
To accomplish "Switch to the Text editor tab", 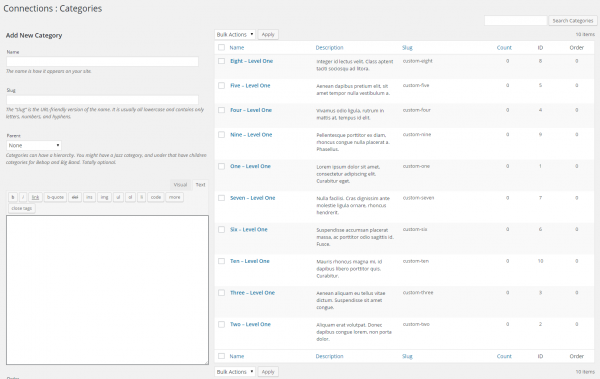I will coord(201,185).
